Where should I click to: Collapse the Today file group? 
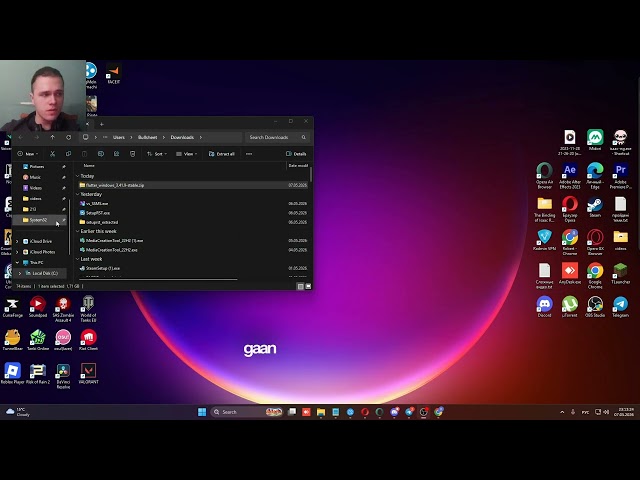click(78, 176)
